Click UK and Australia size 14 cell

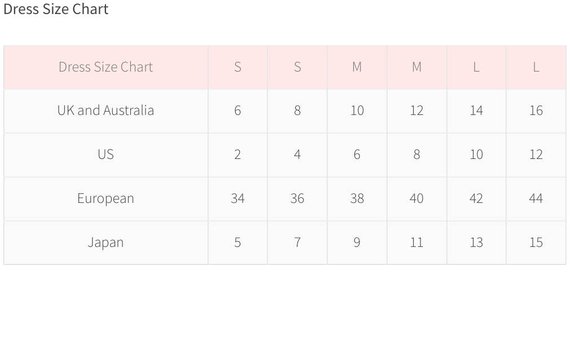tap(476, 111)
